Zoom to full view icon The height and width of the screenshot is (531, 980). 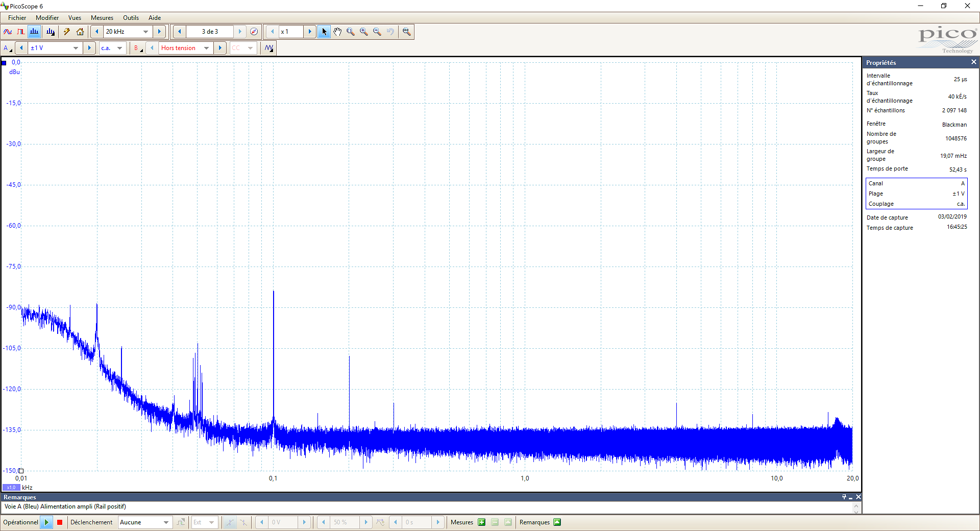(407, 32)
